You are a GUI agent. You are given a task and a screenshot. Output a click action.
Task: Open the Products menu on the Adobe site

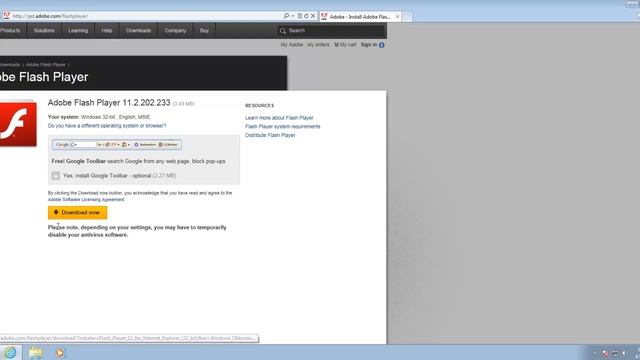point(10,31)
